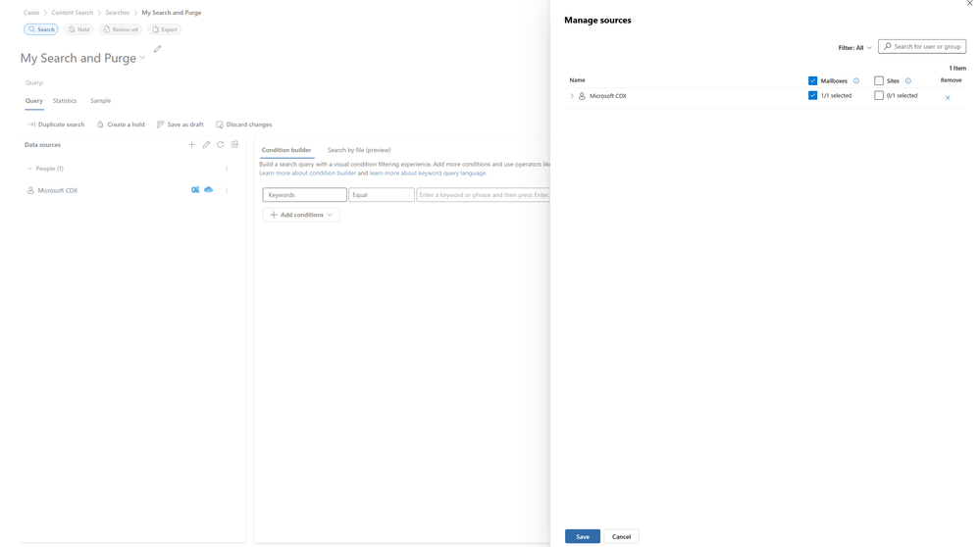Click the Save button
This screenshot has height=547, width=980.
coord(583,536)
